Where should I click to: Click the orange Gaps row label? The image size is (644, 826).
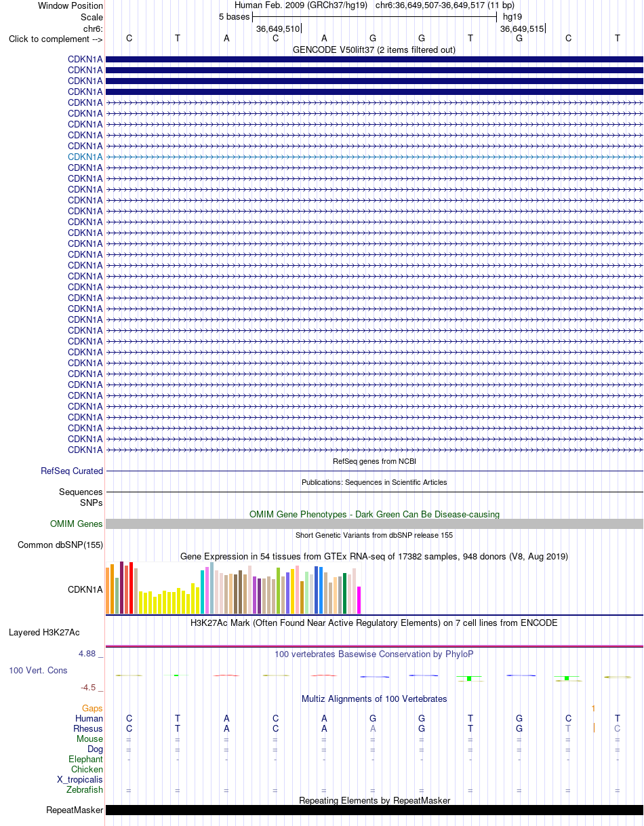tap(92, 708)
